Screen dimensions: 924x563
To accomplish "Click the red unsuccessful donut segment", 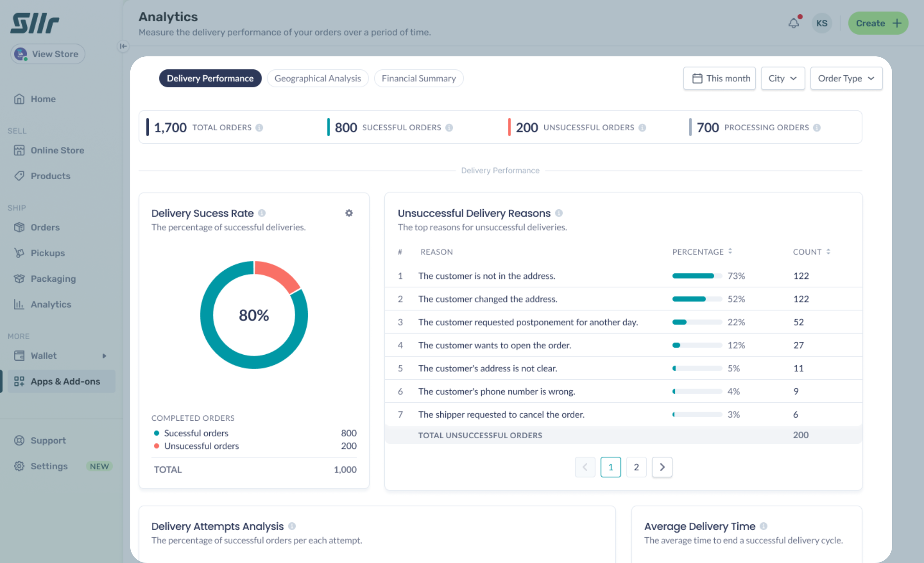I will (277, 274).
